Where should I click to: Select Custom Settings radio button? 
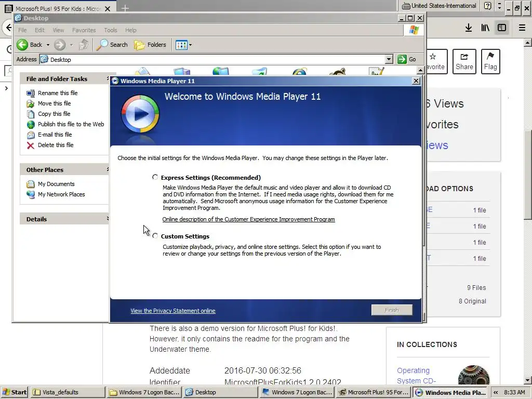(155, 236)
